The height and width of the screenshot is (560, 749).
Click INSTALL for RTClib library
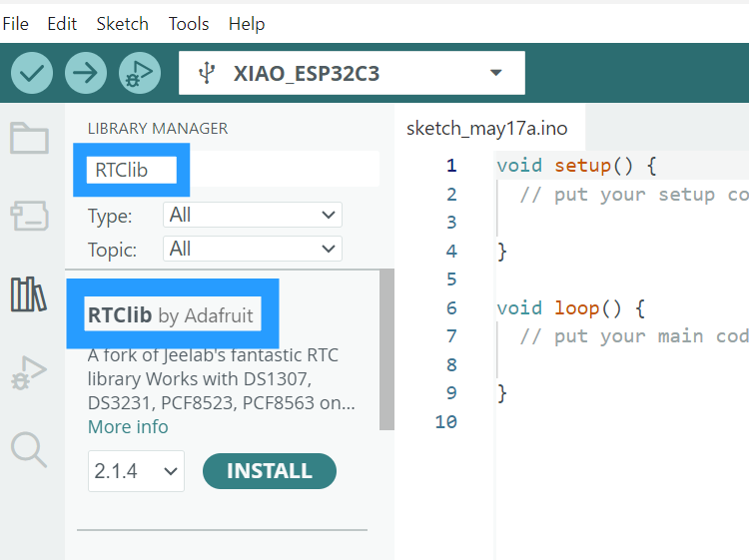(270, 471)
